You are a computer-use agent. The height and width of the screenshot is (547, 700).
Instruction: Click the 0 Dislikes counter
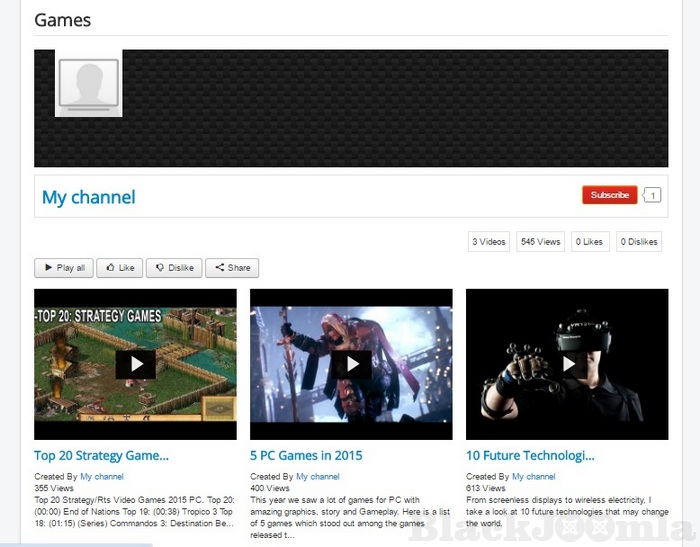[x=640, y=242]
